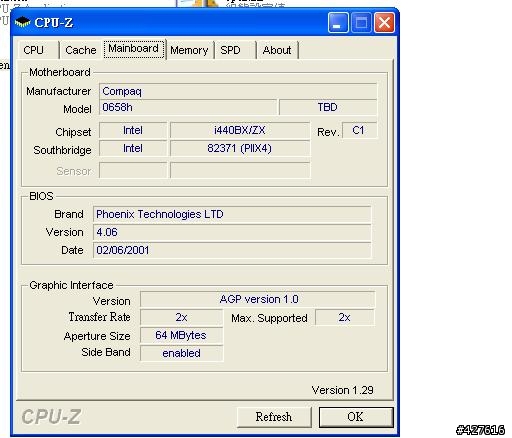Click the Version 1.29 label
Viewport: 512px width, 438px height.
(342, 390)
